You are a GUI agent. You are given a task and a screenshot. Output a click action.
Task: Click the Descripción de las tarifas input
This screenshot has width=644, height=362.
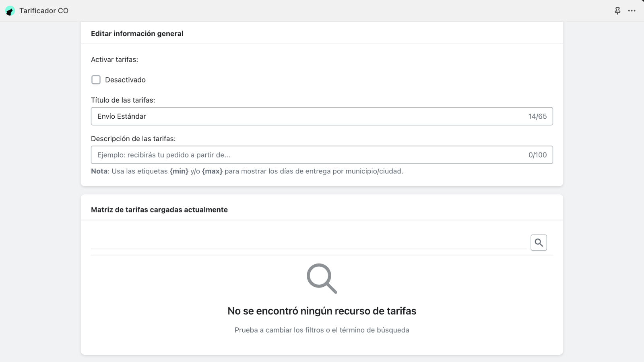click(x=322, y=155)
